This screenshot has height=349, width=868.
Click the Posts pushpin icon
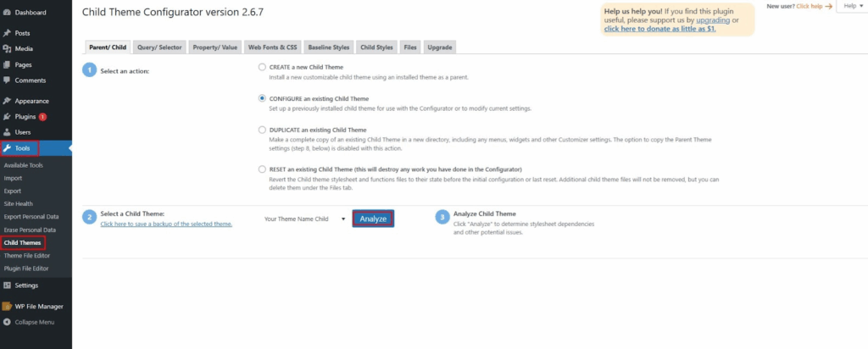(x=7, y=33)
